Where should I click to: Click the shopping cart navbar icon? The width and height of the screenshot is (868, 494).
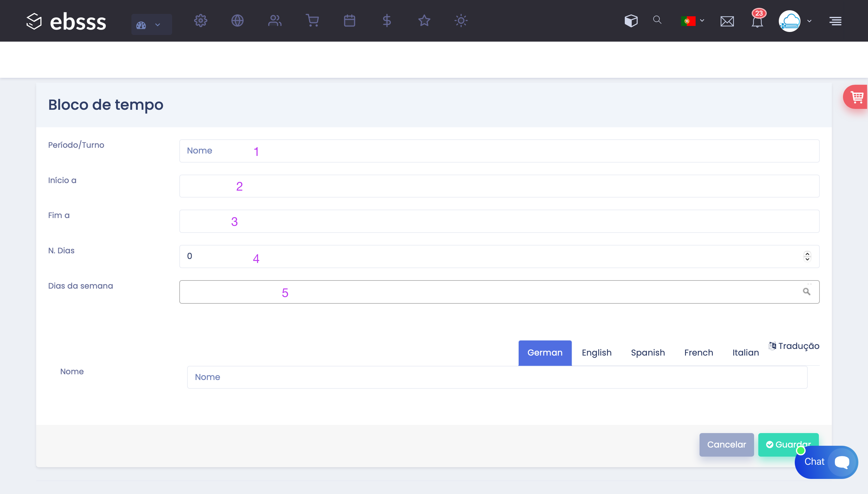coord(312,21)
